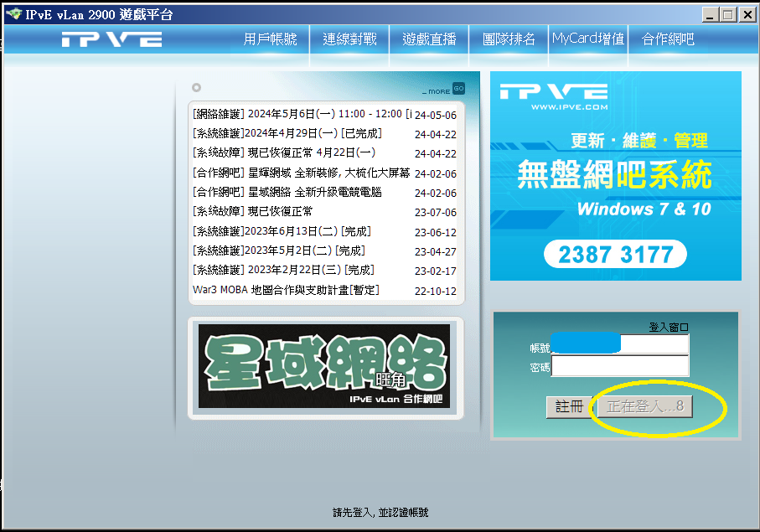The image size is (760, 532).
Task: Click the date 24-05-06
Action: 435,116
